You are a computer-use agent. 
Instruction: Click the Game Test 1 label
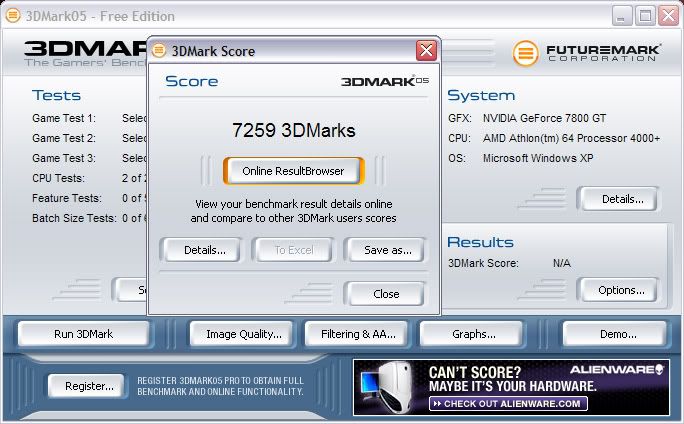point(64,118)
